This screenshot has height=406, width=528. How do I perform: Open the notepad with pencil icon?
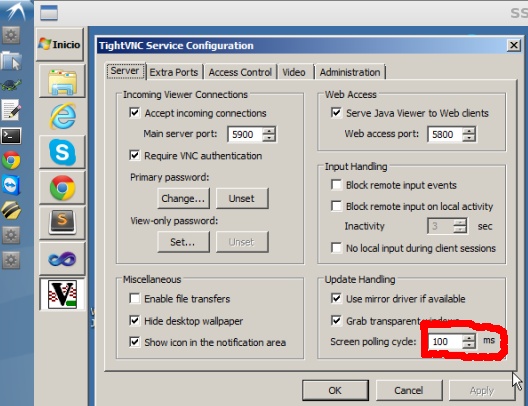pyautogui.click(x=11, y=110)
